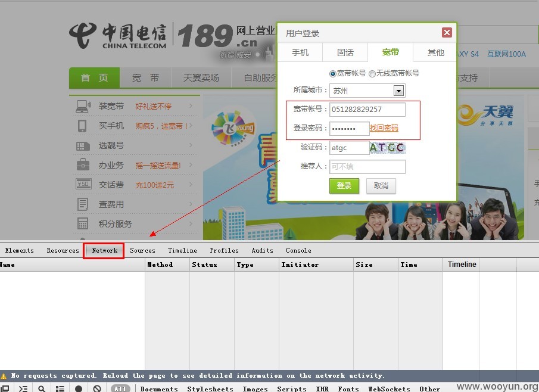Toggle the network record button
Viewport: 539px width, 392px height.
pyautogui.click(x=79, y=388)
